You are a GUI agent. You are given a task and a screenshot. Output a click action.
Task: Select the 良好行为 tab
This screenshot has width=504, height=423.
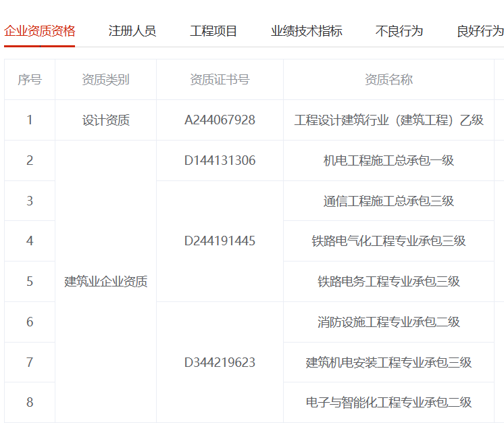(480, 31)
